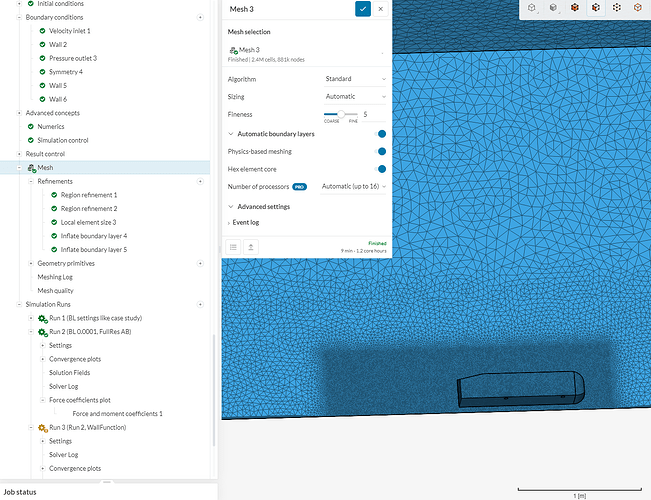Click the tree panel vertical scrollbar
Screen dimensions: 651x500
[214, 390]
